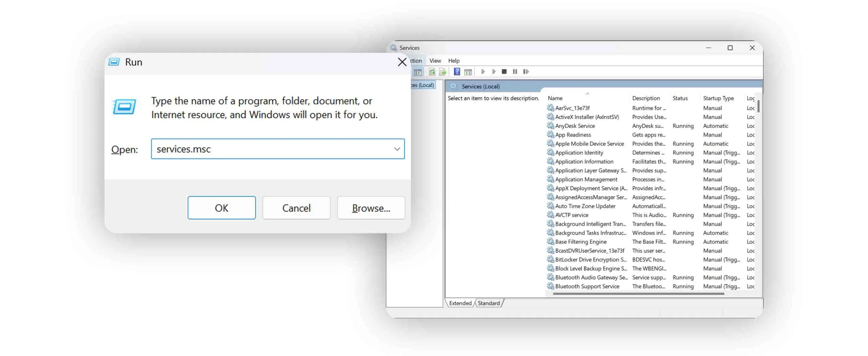
Task: Switch to the Standard tab
Action: point(488,303)
